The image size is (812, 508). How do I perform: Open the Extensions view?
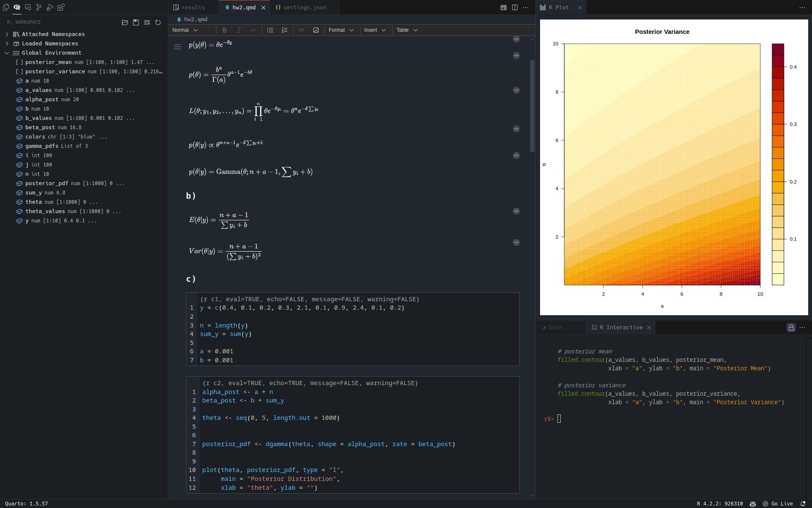click(61, 7)
